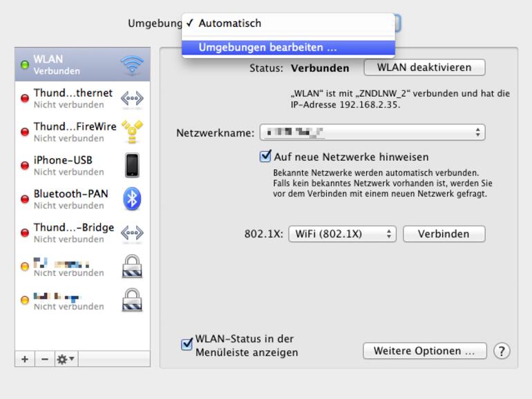
Task: Click the first VPN padlock icon
Action: [x=132, y=266]
